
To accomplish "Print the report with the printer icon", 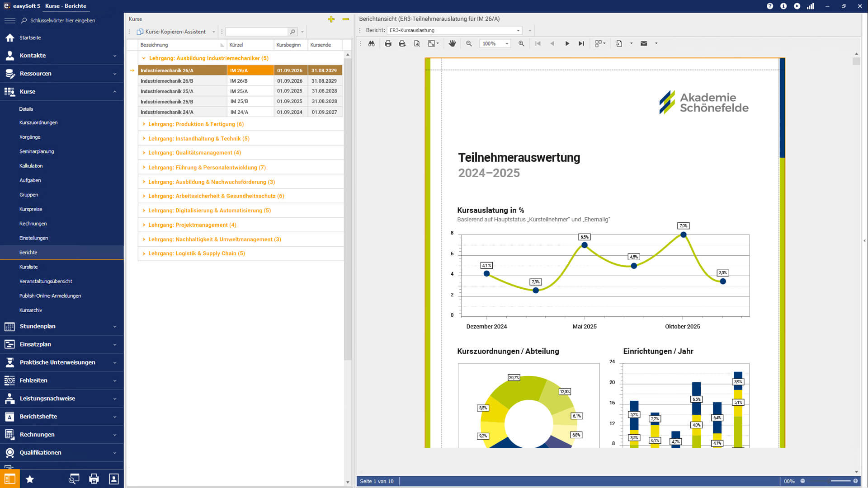I will tap(388, 43).
